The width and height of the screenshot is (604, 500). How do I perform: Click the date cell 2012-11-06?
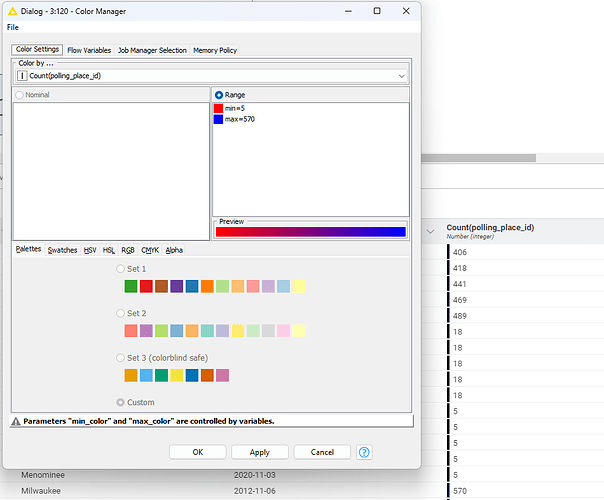point(255,491)
